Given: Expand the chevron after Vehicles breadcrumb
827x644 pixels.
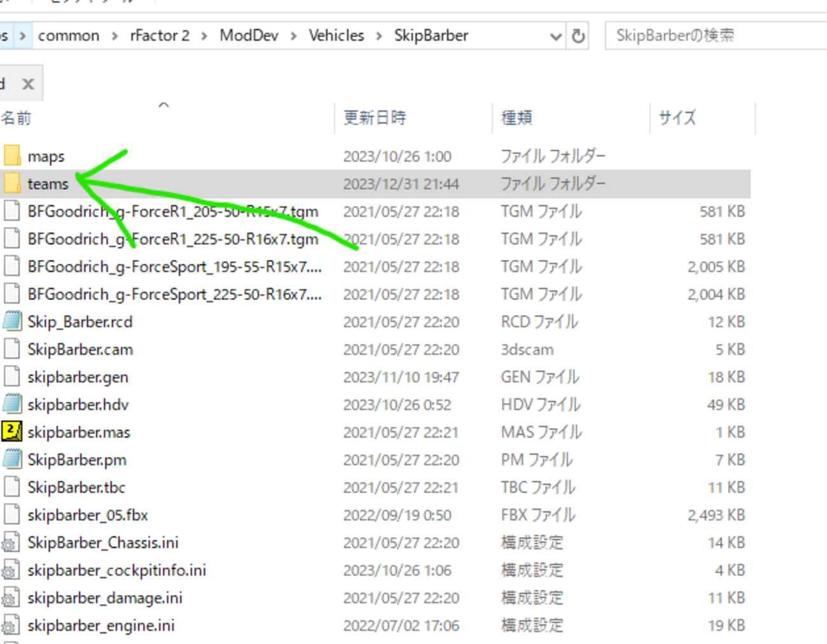Looking at the screenshot, I should click(x=379, y=36).
